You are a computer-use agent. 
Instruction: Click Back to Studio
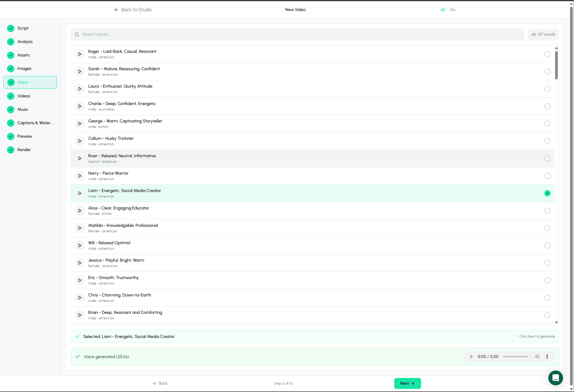click(x=133, y=9)
